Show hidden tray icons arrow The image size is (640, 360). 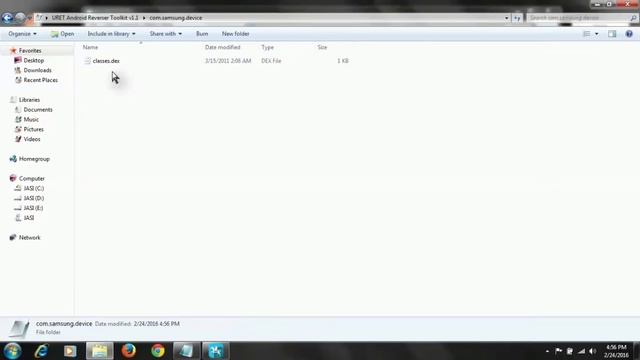[547, 351]
